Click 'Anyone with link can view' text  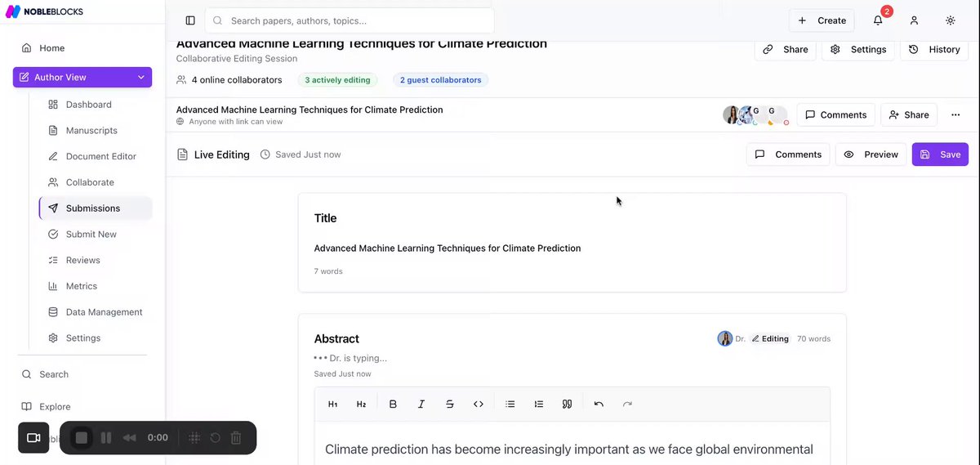(x=235, y=122)
